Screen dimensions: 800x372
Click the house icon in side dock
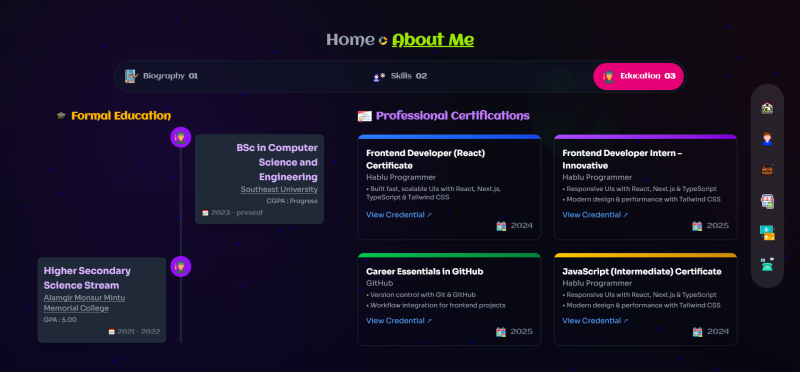point(767,108)
